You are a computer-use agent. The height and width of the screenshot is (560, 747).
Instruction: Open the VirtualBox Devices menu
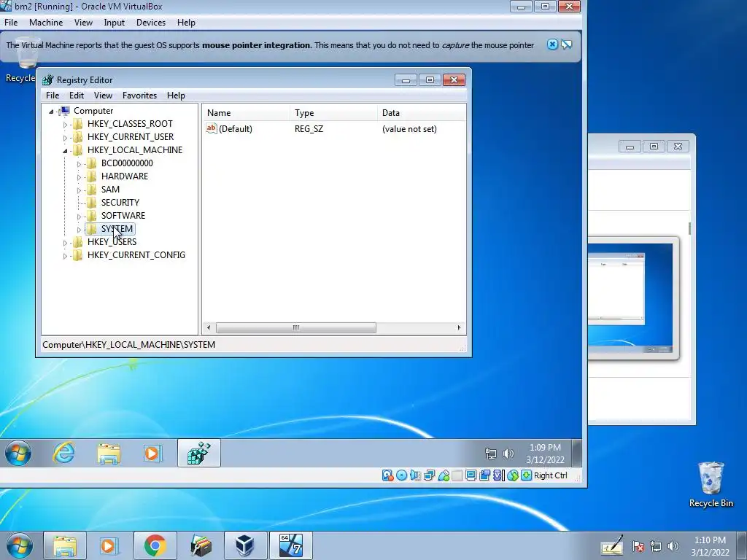pos(150,23)
